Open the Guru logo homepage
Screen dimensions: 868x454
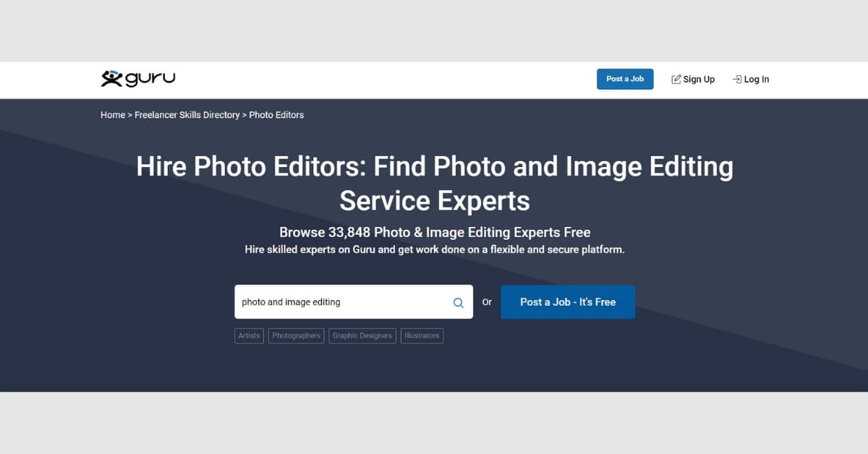[x=138, y=78]
